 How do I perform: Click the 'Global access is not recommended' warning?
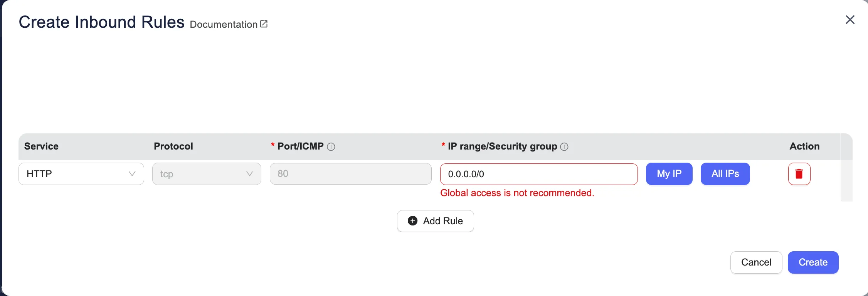coord(517,193)
